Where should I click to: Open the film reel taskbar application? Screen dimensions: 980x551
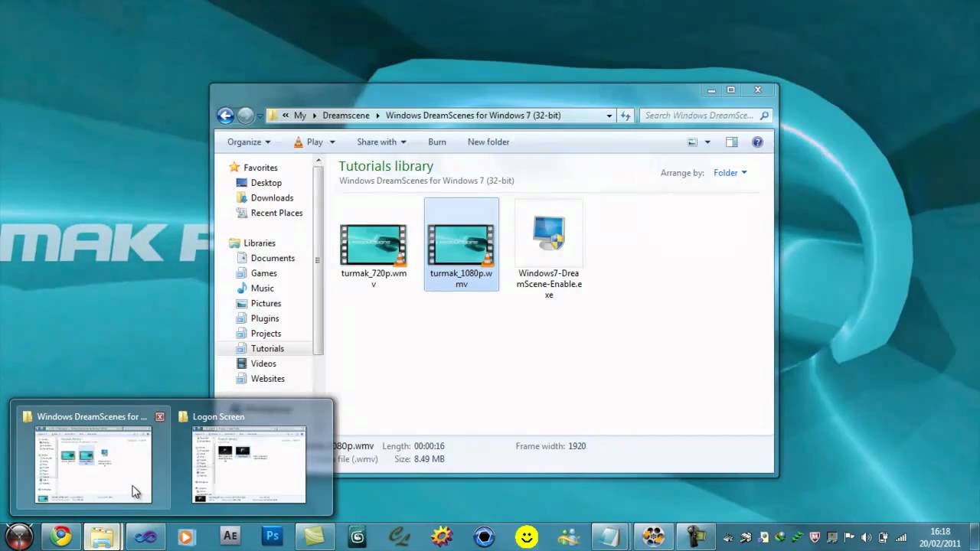[653, 536]
